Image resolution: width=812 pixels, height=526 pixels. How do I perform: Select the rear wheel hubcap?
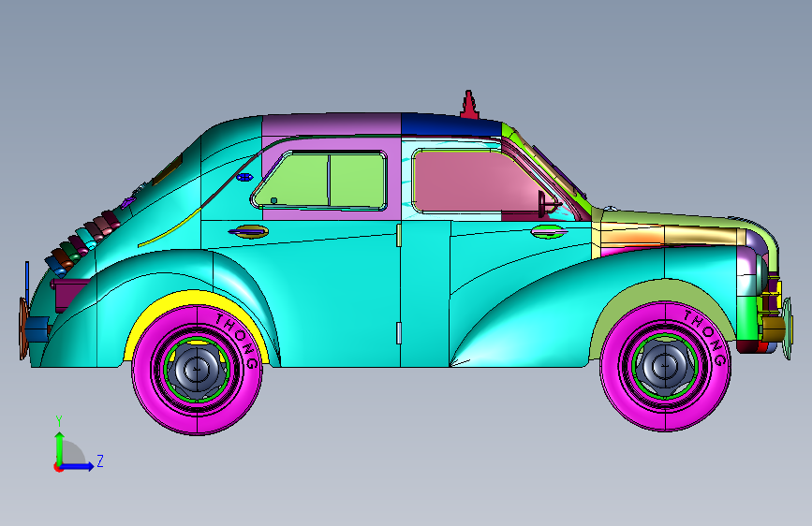click(x=197, y=369)
